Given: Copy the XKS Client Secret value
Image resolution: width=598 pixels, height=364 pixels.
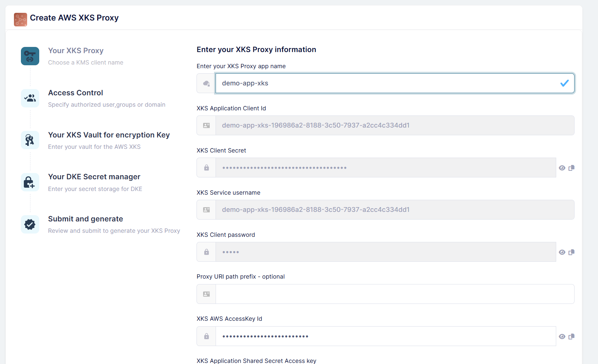Looking at the screenshot, I should coord(571,168).
